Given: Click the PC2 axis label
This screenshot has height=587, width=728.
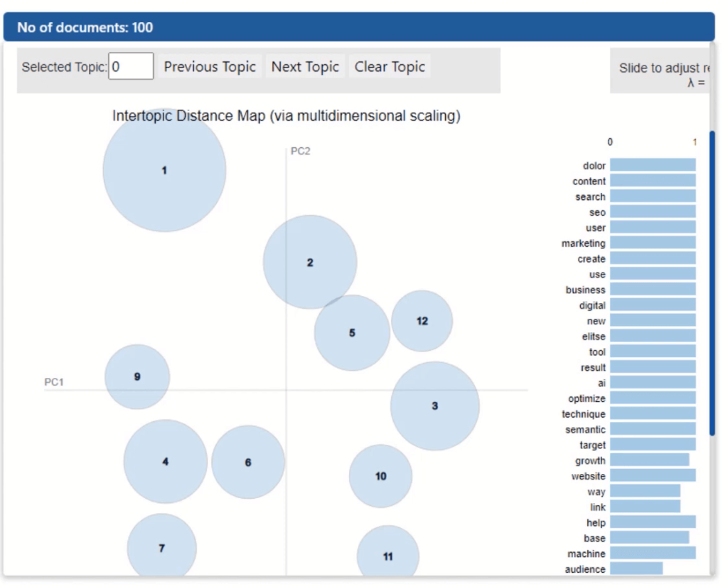Looking at the screenshot, I should (301, 151).
